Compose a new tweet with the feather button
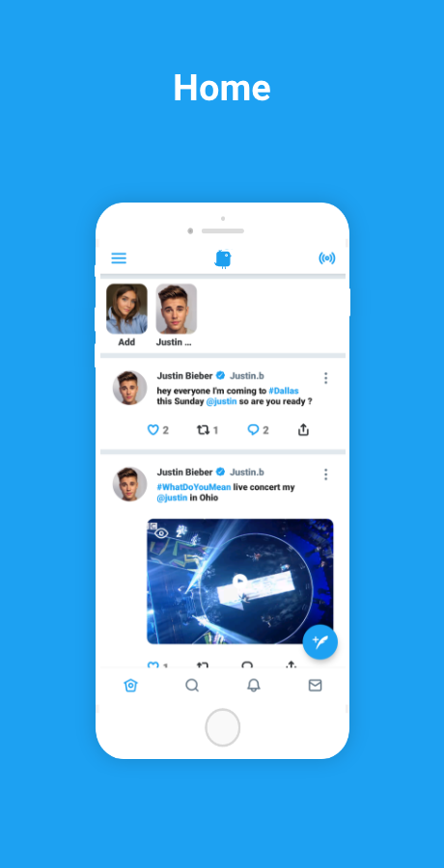 (320, 642)
